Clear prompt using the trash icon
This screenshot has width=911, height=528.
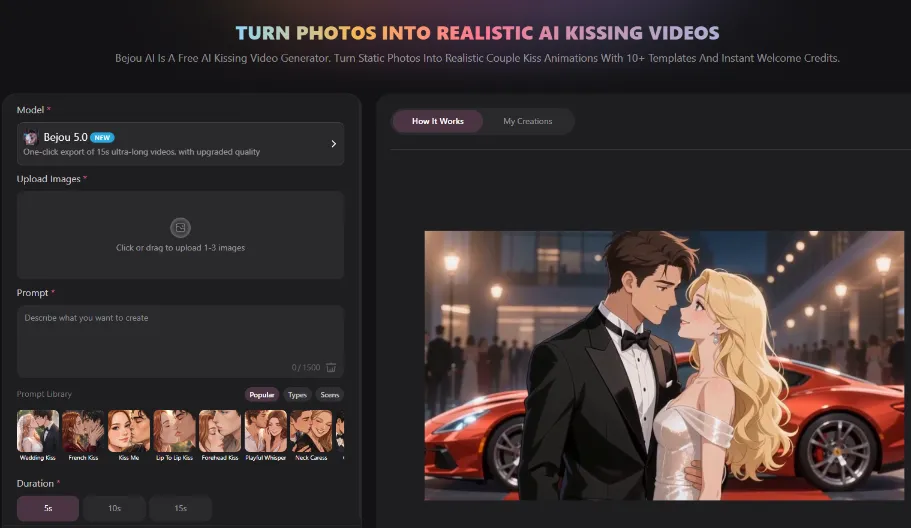[x=331, y=367]
